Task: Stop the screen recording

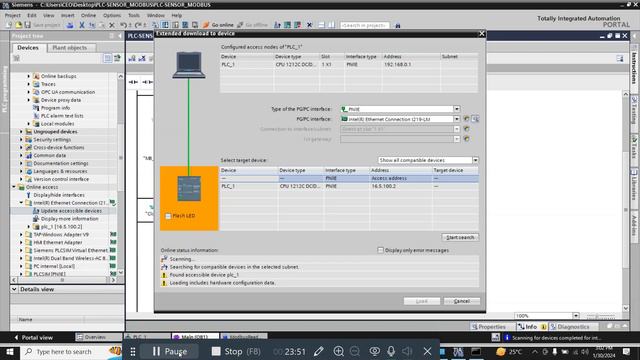Action: point(236,351)
